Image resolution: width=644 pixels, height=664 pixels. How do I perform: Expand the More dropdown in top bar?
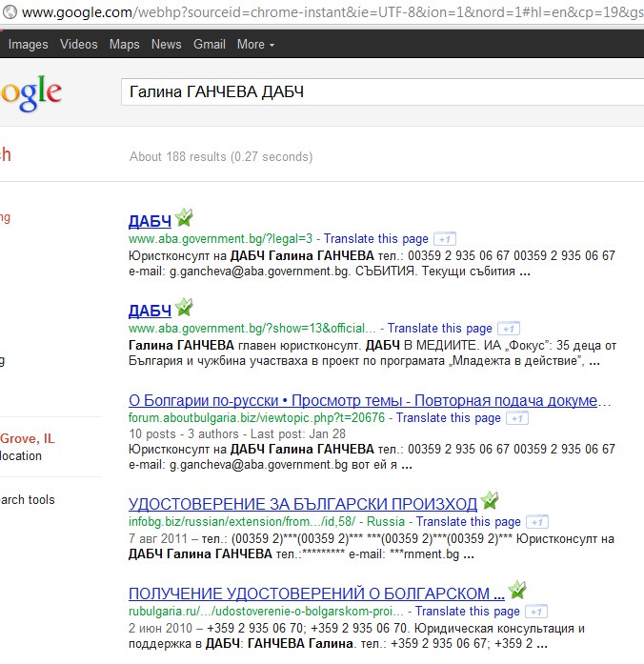tap(255, 45)
